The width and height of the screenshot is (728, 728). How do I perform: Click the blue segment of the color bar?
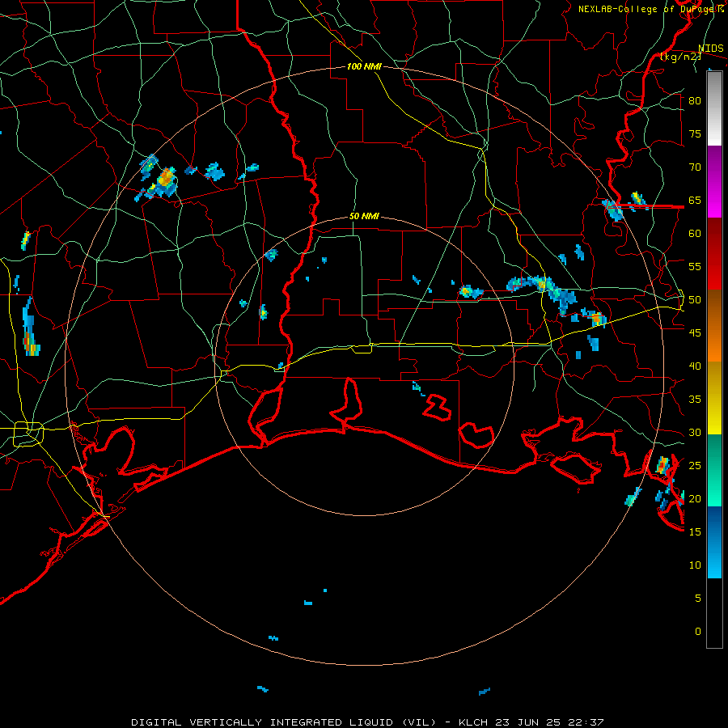pyautogui.click(x=714, y=542)
